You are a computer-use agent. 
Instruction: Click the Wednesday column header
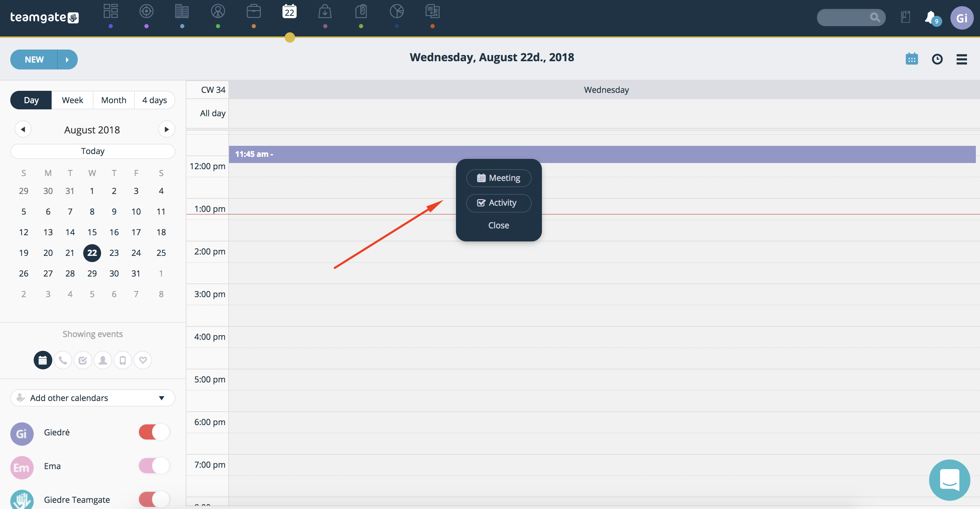pos(606,90)
